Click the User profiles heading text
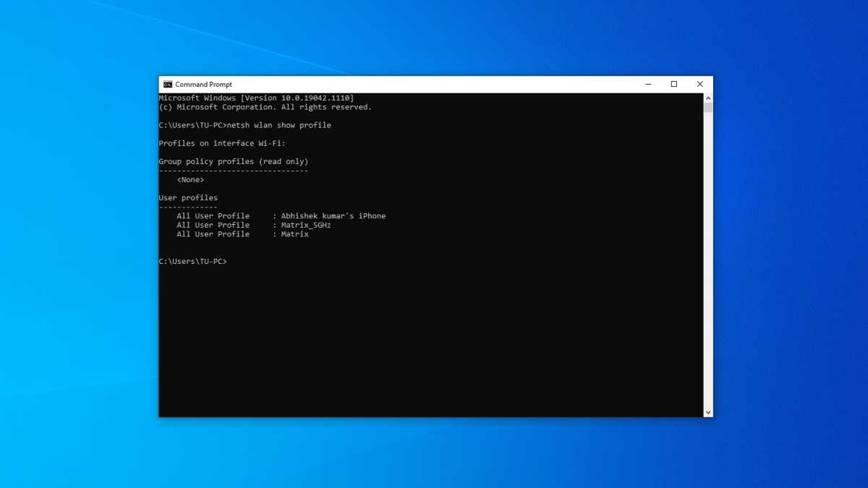This screenshot has width=868, height=488. pyautogui.click(x=188, y=197)
